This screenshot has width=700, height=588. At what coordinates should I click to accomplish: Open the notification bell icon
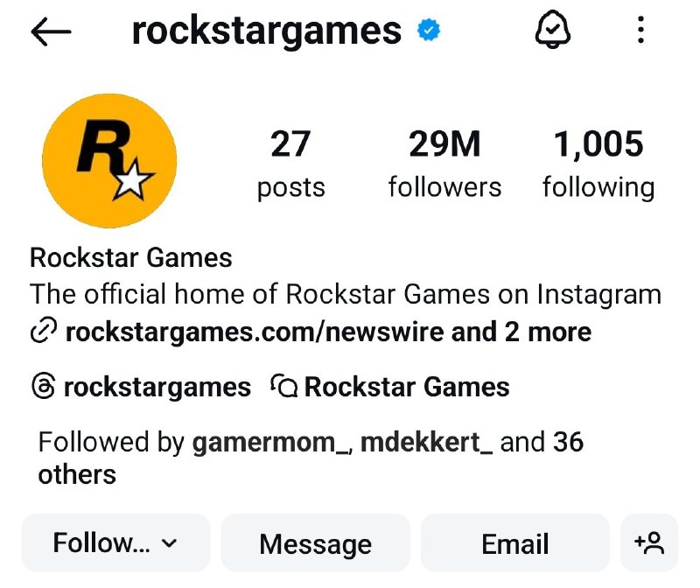[x=552, y=31]
